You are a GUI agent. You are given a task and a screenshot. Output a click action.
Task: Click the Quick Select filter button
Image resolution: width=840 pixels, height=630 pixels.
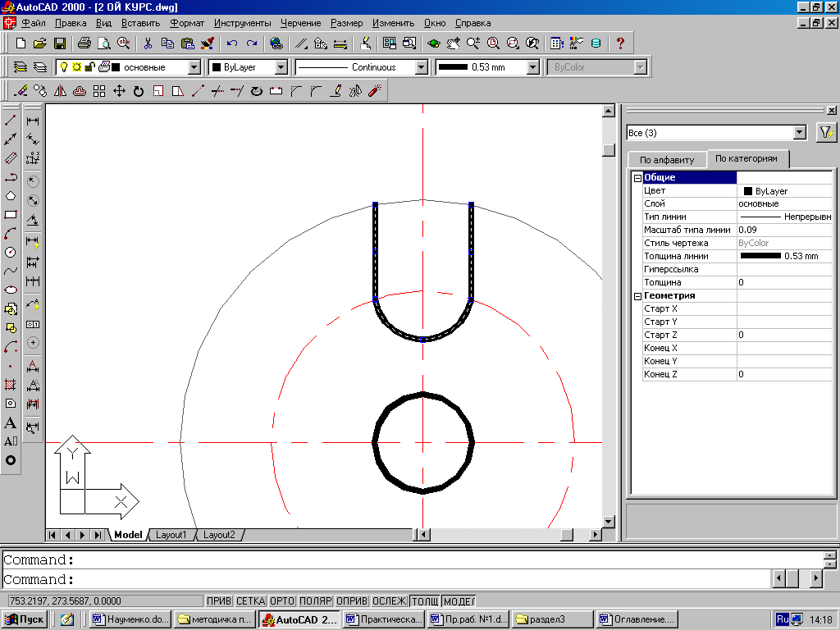tap(825, 132)
